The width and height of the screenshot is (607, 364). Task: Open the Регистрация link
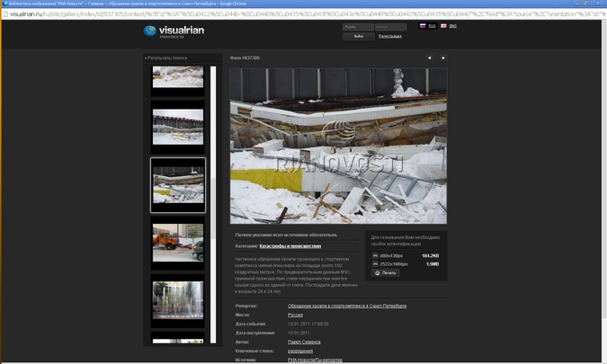(x=389, y=37)
